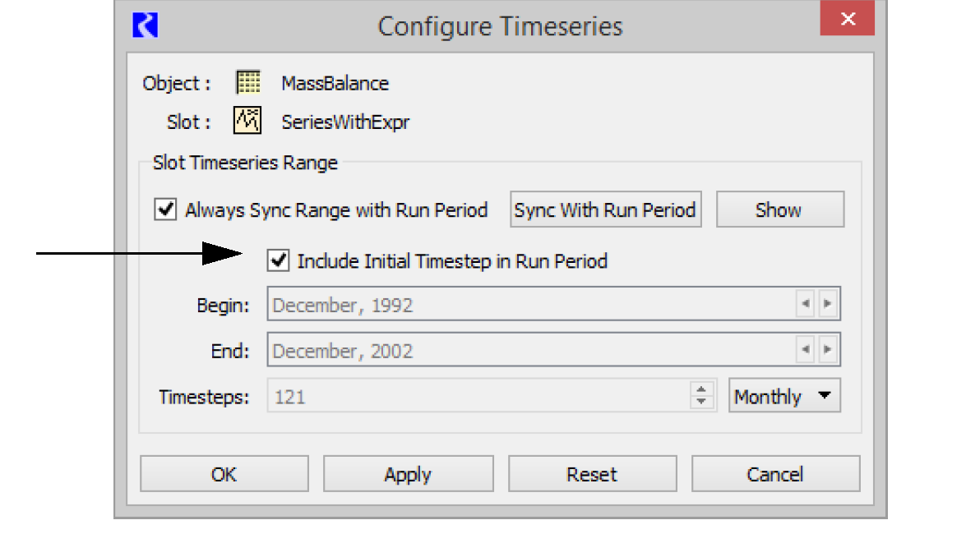The height and width of the screenshot is (534, 980).
Task: Cancel the Configure Timeseries dialog
Action: [x=774, y=474]
